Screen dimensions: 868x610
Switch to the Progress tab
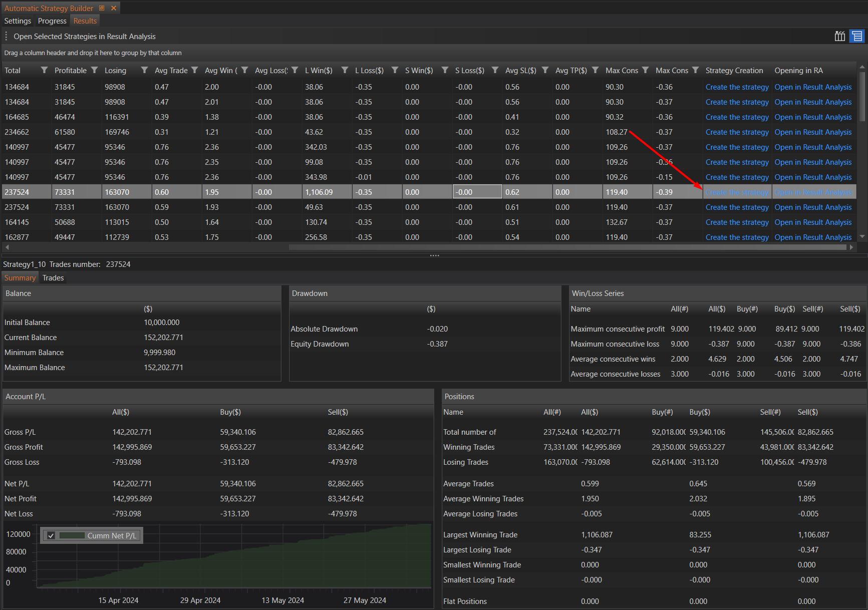click(x=52, y=21)
